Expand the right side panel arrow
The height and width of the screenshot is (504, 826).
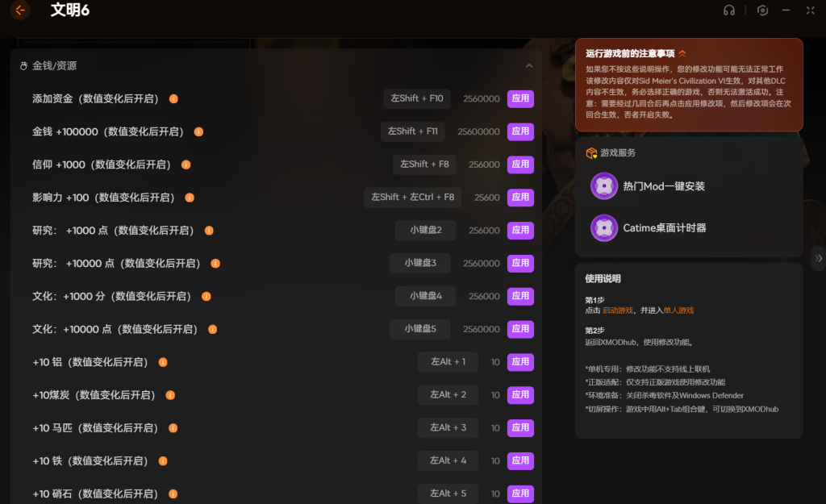coord(819,258)
